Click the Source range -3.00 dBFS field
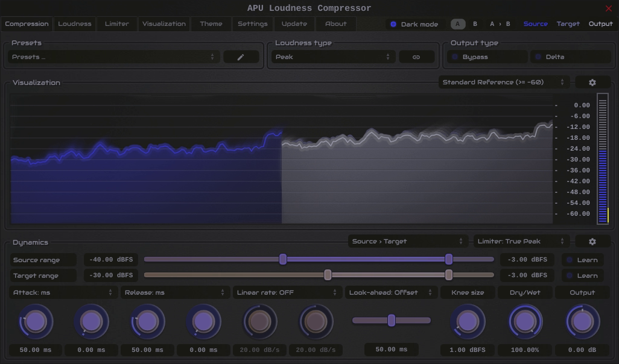Screen dimensions: 619x364 [528, 260]
